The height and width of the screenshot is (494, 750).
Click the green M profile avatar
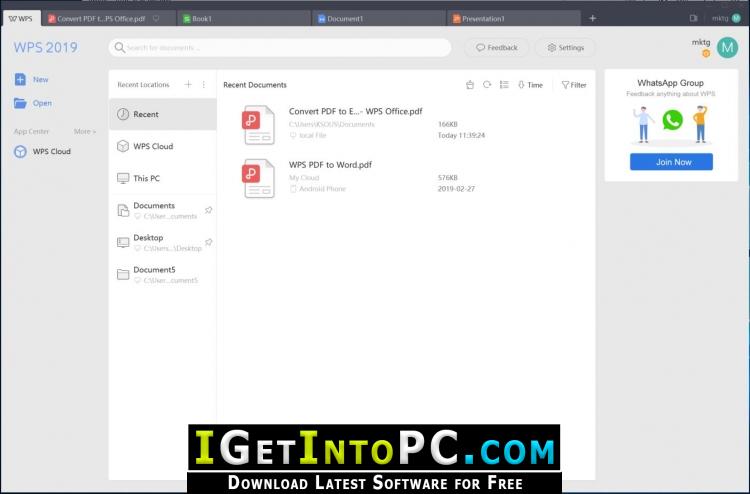tap(728, 47)
